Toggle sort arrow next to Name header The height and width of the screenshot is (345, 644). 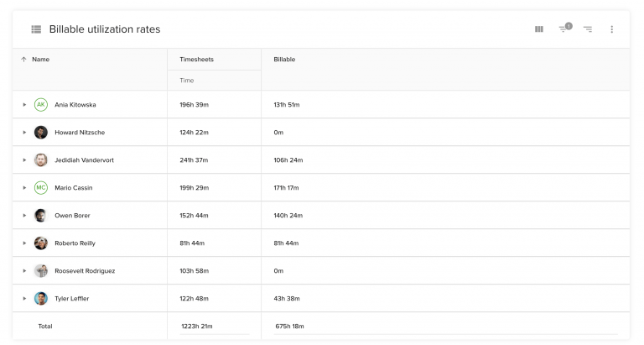(23, 60)
